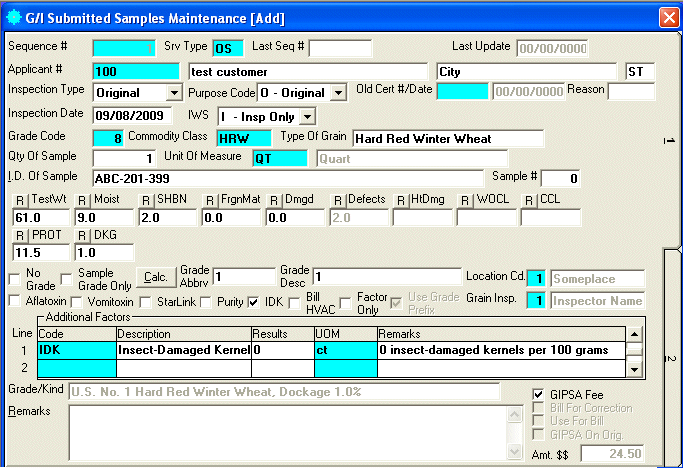Check the No Grade checkbox
The height and width of the screenshot is (468, 683).
[x=14, y=277]
